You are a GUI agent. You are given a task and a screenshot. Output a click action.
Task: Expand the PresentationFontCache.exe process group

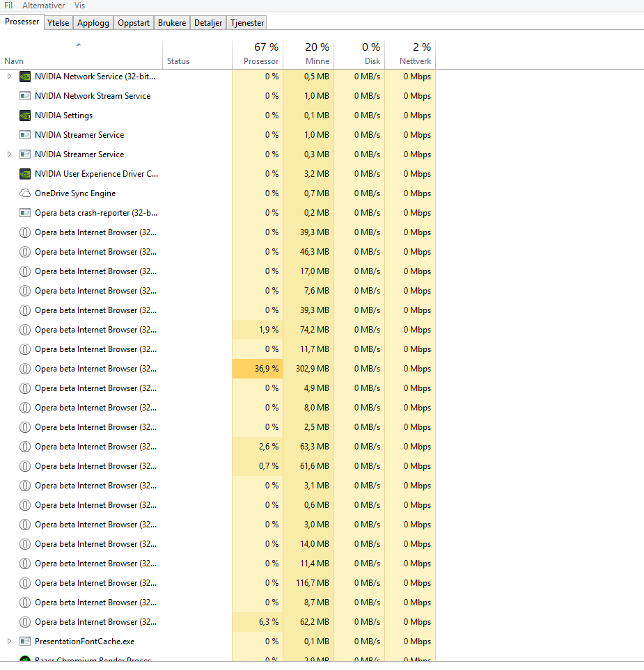[10, 641]
